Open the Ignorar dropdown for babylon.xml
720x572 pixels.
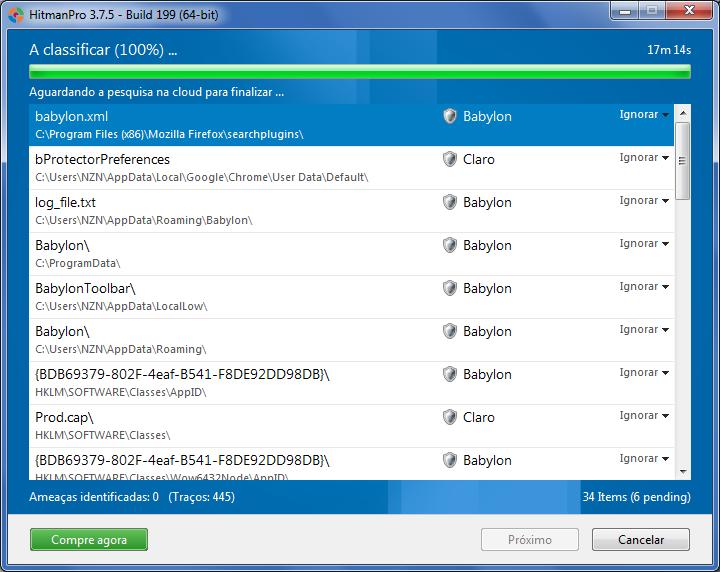644,115
